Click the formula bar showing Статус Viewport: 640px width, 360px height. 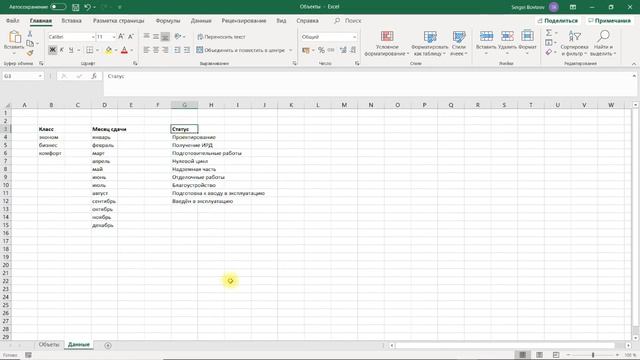pos(367,84)
